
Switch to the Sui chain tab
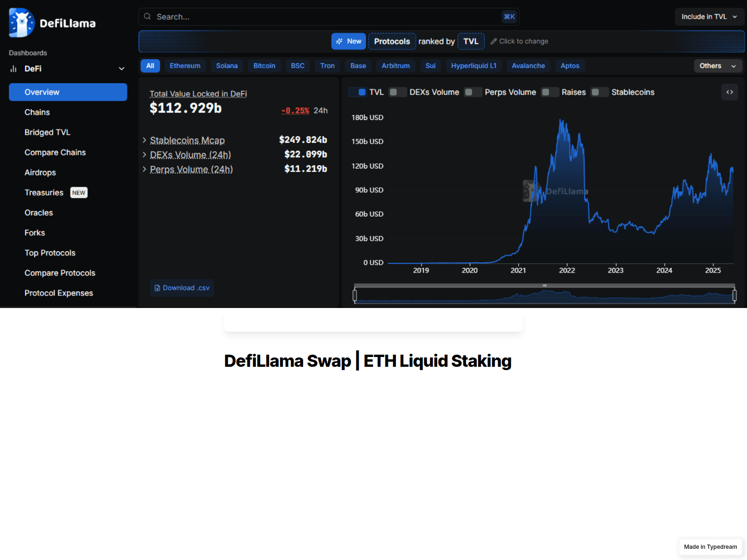[430, 66]
